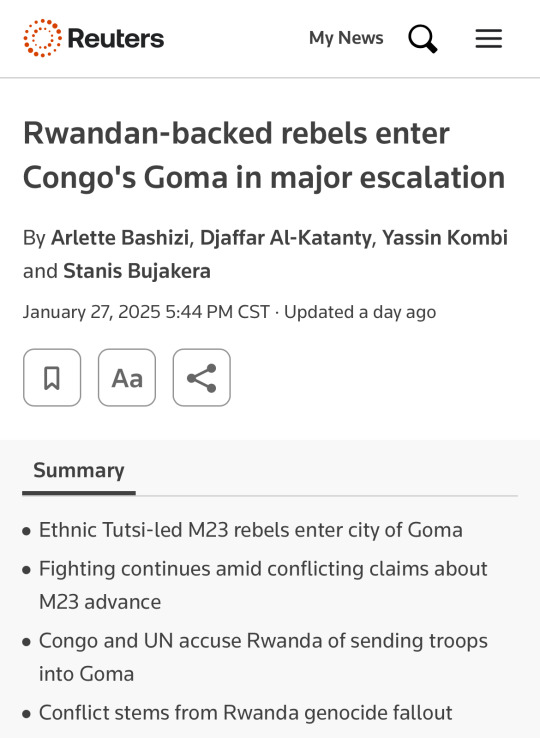Click the Reuters wordmark text
Image resolution: width=540 pixels, height=738 pixels.
point(116,38)
